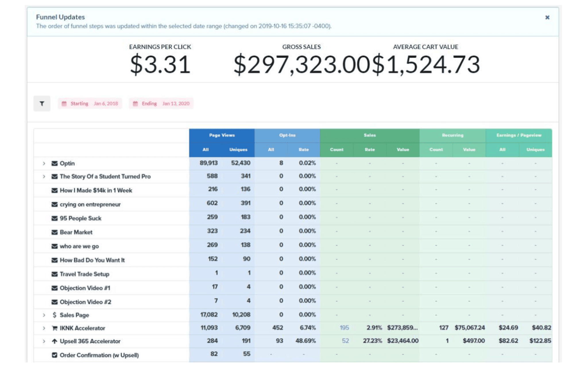Open the 52 upsell sales count link
The height and width of the screenshot is (370, 588).
click(345, 341)
